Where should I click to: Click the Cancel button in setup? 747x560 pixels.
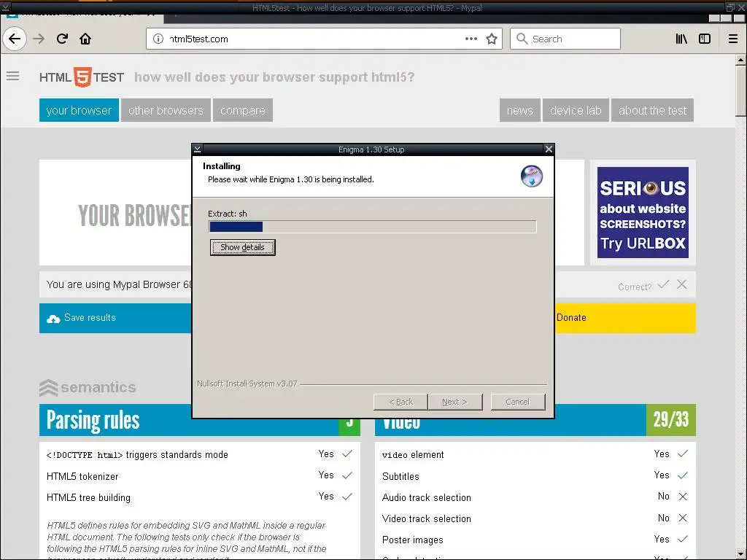[518, 402]
